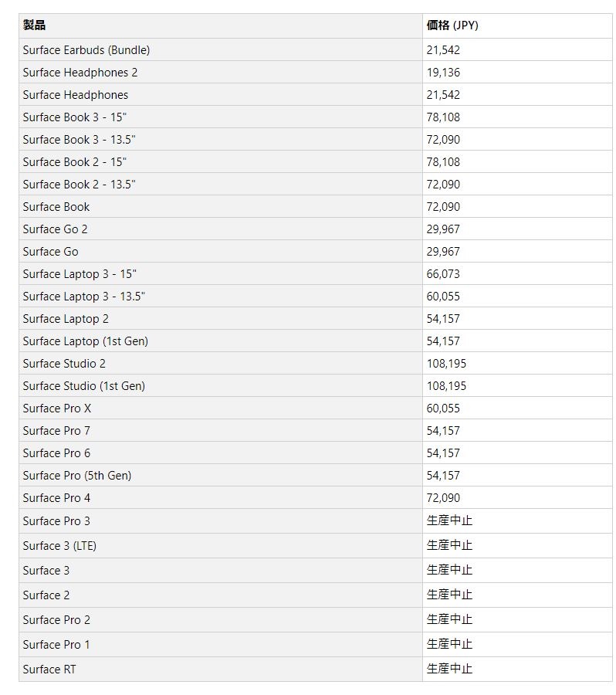
Task: Select the Surface Laptop (1st Gen) cell
Action: pyautogui.click(x=221, y=341)
